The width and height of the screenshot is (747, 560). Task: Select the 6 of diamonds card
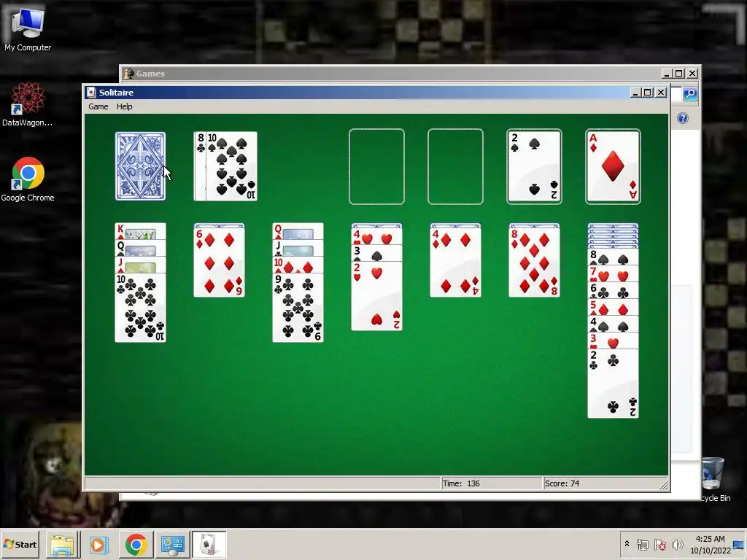tap(219, 262)
